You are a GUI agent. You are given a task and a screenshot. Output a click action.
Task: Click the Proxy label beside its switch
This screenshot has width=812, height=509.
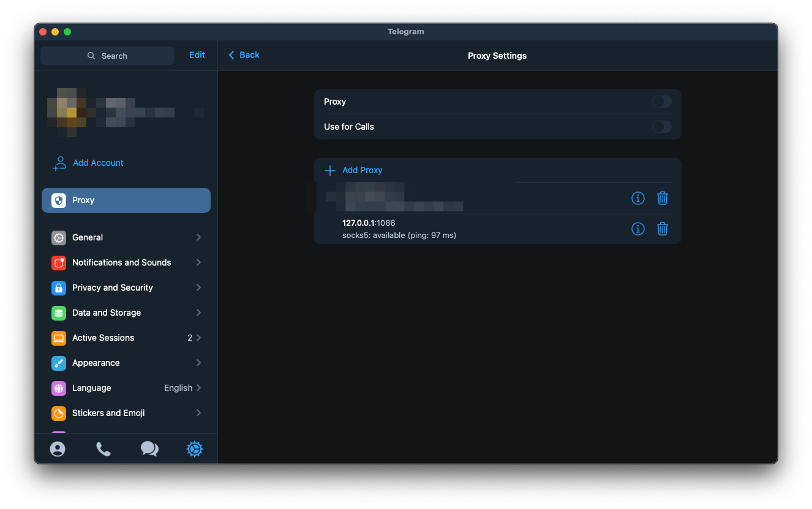pos(335,102)
